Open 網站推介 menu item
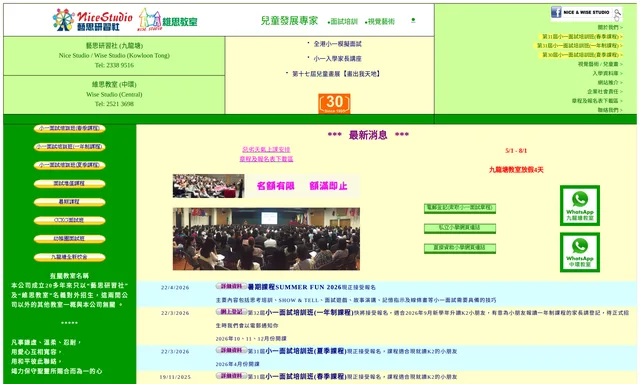The width and height of the screenshot is (640, 384). tap(610, 82)
